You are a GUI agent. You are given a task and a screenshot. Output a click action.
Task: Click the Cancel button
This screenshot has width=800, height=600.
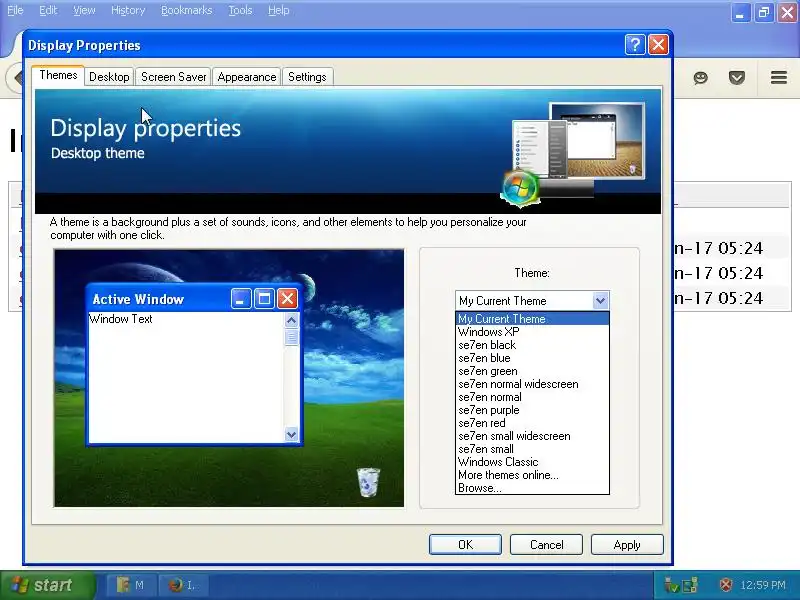(546, 544)
